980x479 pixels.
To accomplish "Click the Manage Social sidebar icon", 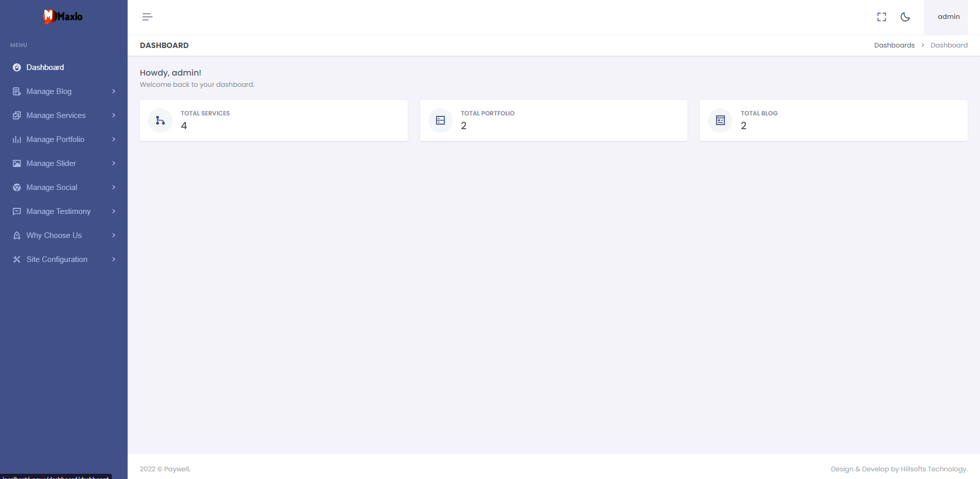I will [17, 187].
